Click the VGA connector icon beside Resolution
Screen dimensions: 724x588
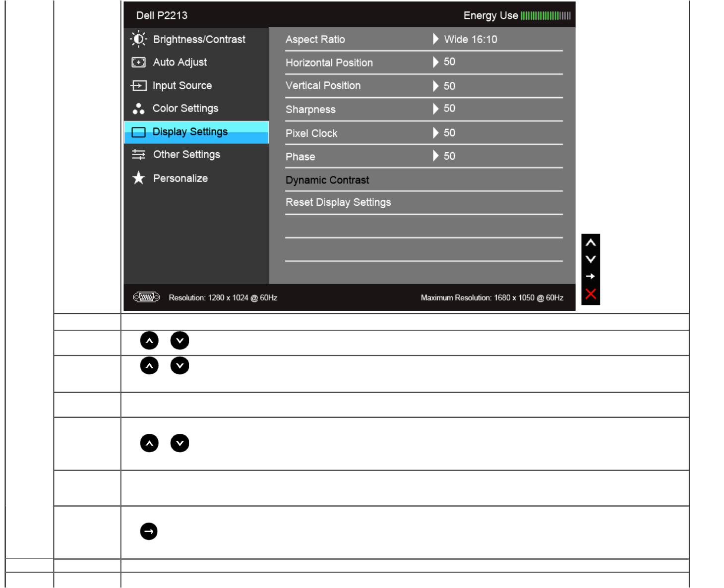146,297
